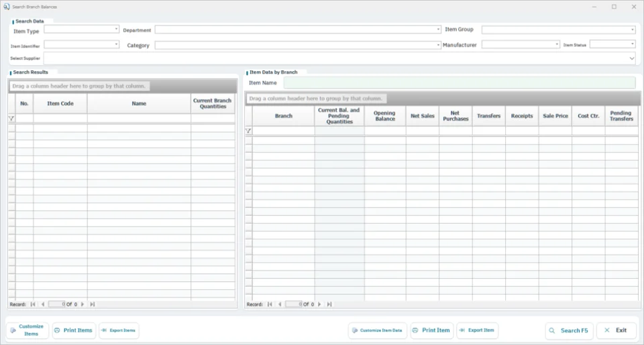Go to first record in Item Data by Branch
This screenshot has width=644, height=345.
click(x=270, y=304)
